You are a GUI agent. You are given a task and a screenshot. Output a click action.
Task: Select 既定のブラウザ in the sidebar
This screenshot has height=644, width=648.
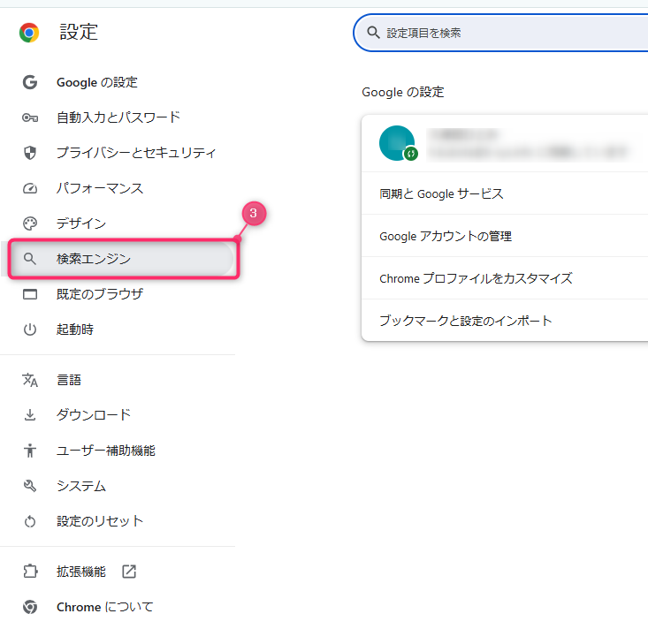(x=99, y=294)
